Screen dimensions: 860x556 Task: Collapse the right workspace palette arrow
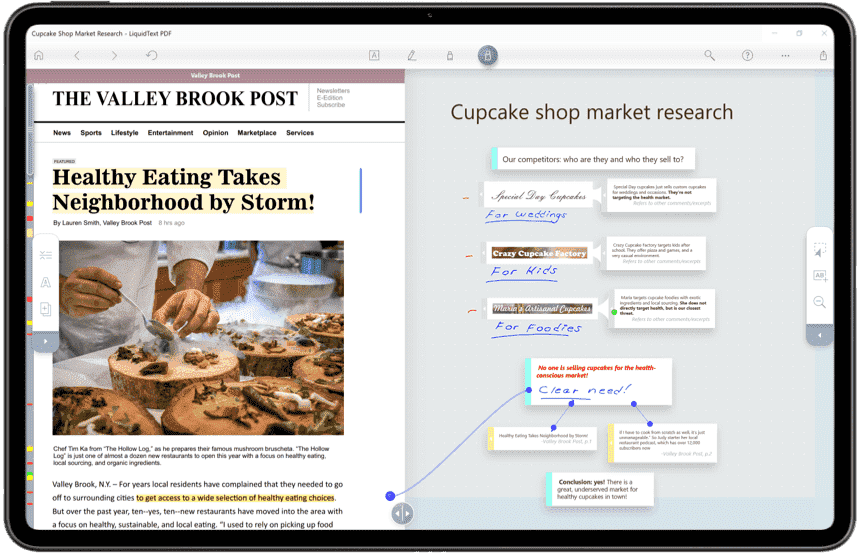click(x=820, y=335)
